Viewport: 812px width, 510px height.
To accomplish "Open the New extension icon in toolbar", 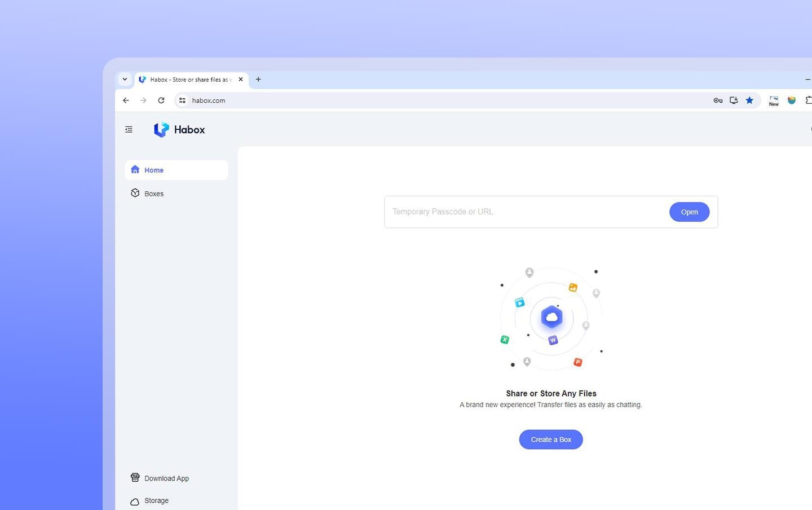I will coord(774,100).
